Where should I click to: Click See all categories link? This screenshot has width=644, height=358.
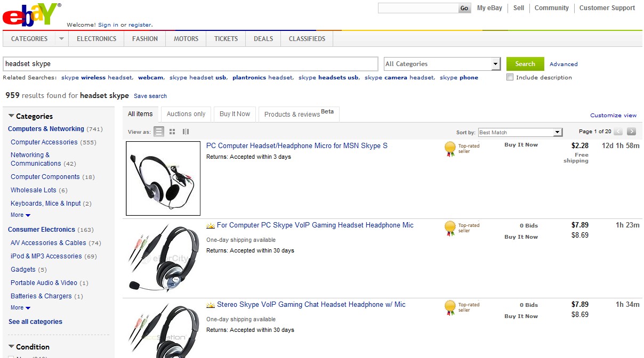coord(35,322)
